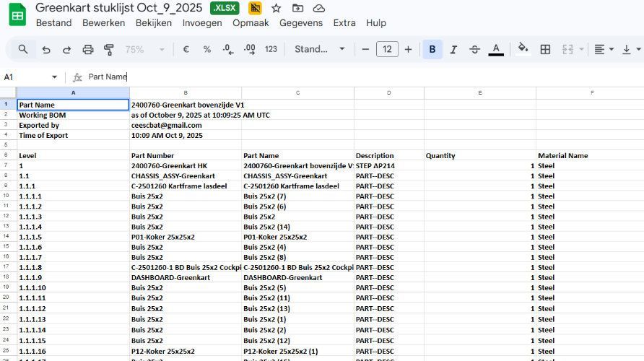Select cell Buis 25x2 (14)
Image resolution: width=644 pixels, height=361 pixels.
[x=297, y=227]
